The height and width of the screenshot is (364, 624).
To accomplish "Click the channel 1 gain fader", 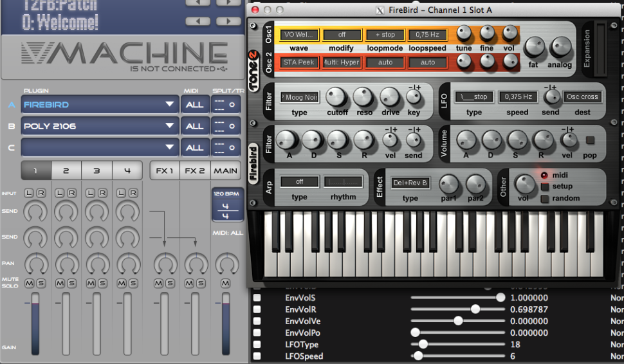I will tap(35, 323).
